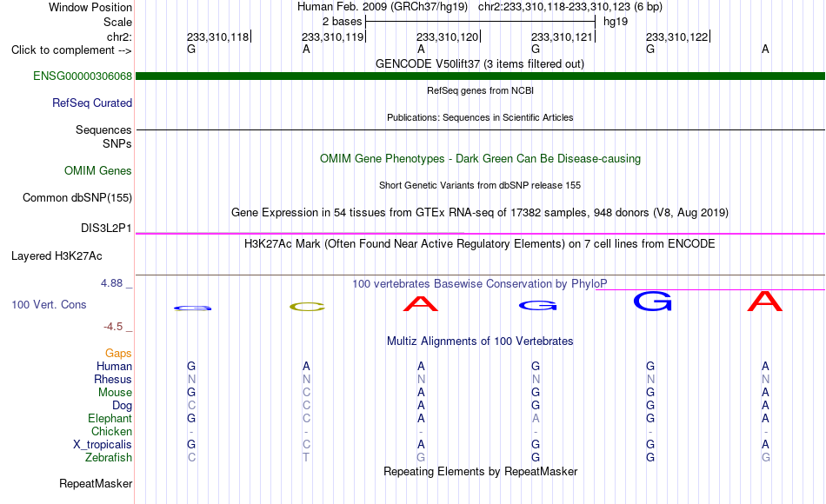Click the Zebrafish species label
This screenshot has width=826, height=504.
point(109,458)
